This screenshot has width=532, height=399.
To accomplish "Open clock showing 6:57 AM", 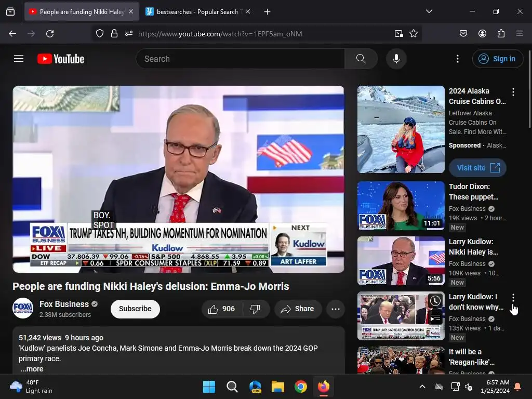I will click(x=495, y=387).
